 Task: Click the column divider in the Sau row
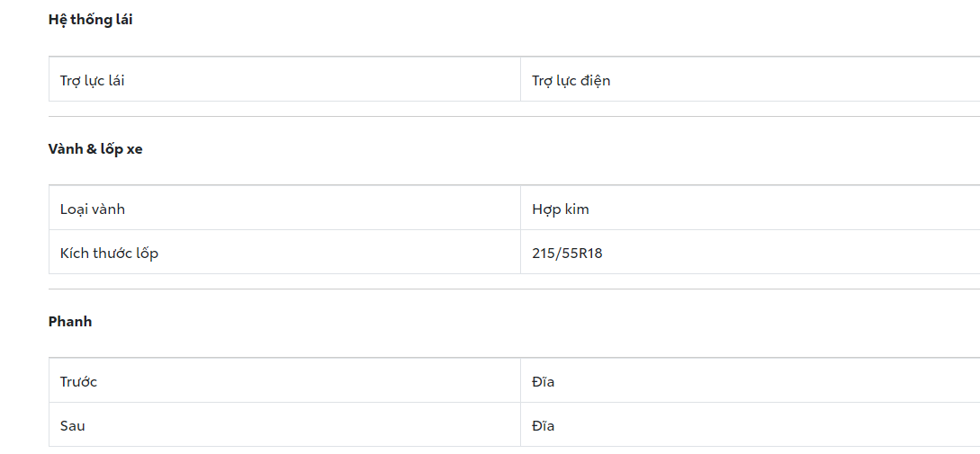(520, 426)
